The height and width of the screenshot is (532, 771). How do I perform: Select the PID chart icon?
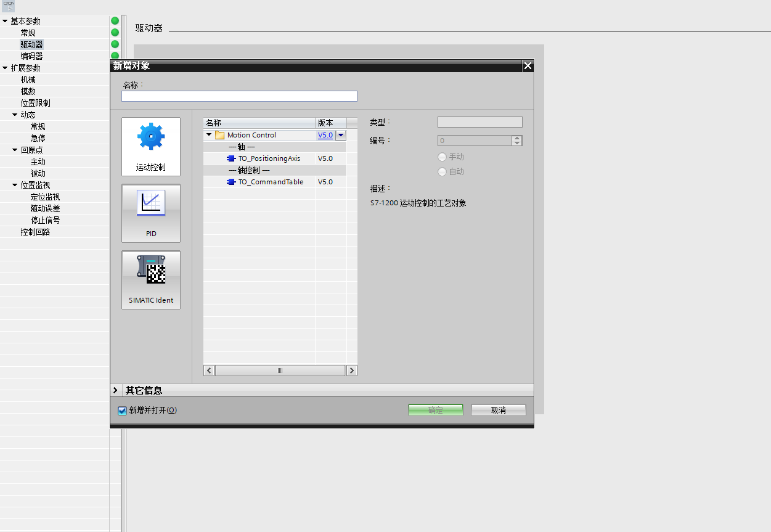click(x=151, y=203)
